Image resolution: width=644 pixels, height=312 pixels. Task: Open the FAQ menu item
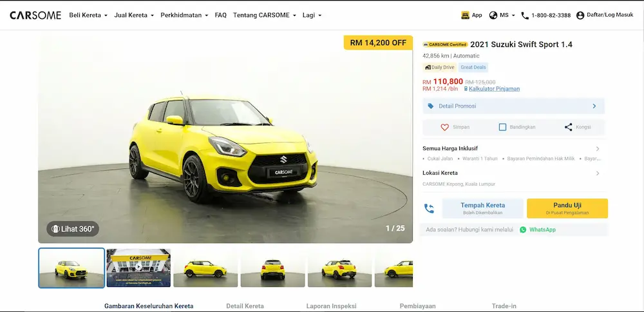point(220,15)
